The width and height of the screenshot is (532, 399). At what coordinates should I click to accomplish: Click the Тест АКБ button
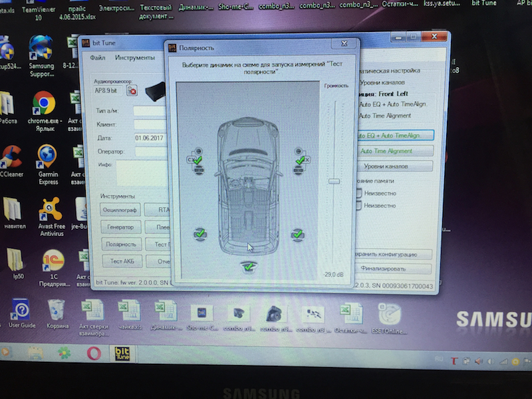(122, 261)
